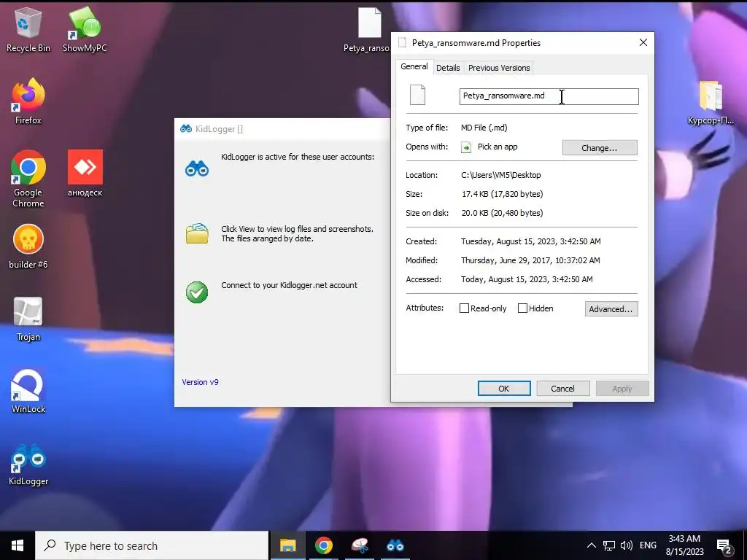
Task: Open the Windows Start menu
Action: click(18, 545)
